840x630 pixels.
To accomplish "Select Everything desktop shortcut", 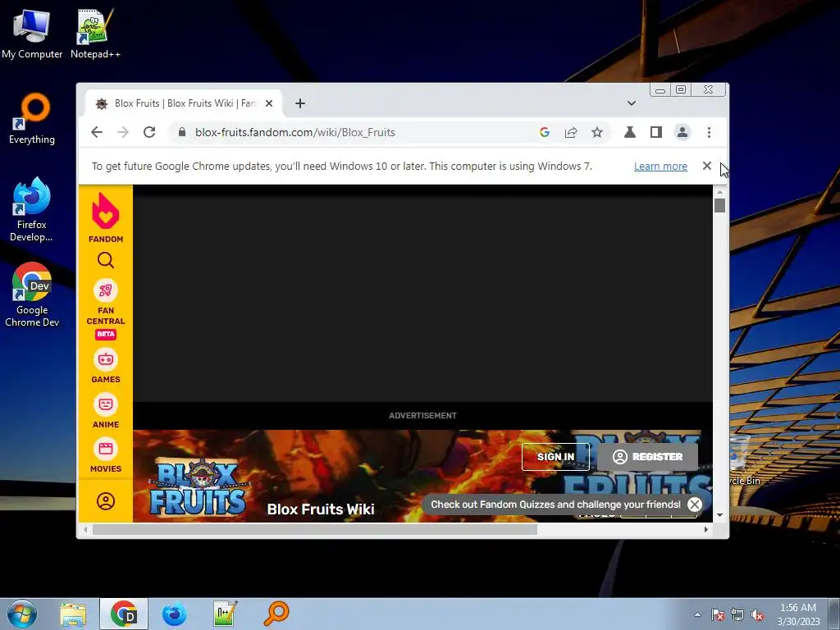I will pos(32,119).
